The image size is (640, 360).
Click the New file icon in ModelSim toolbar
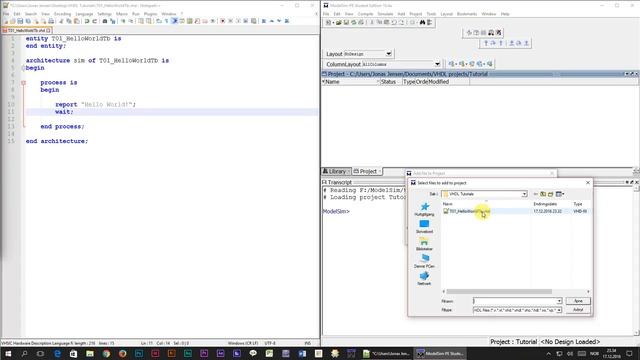tap(329, 22)
